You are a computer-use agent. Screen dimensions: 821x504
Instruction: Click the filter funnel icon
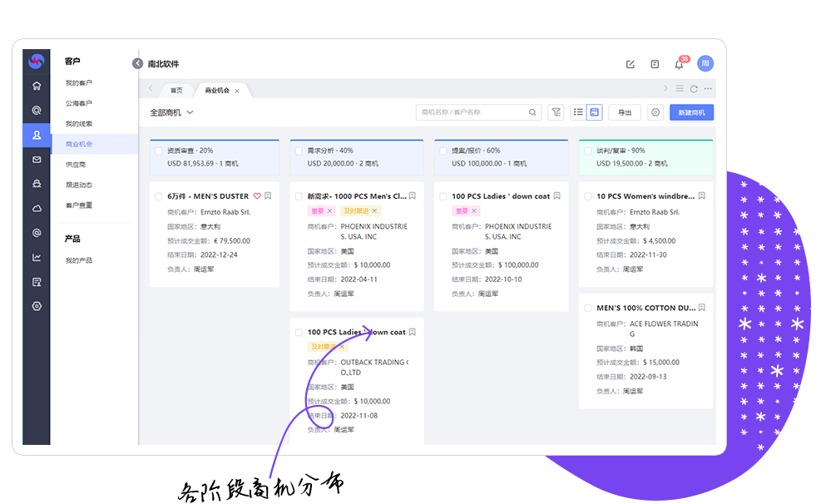[556, 112]
